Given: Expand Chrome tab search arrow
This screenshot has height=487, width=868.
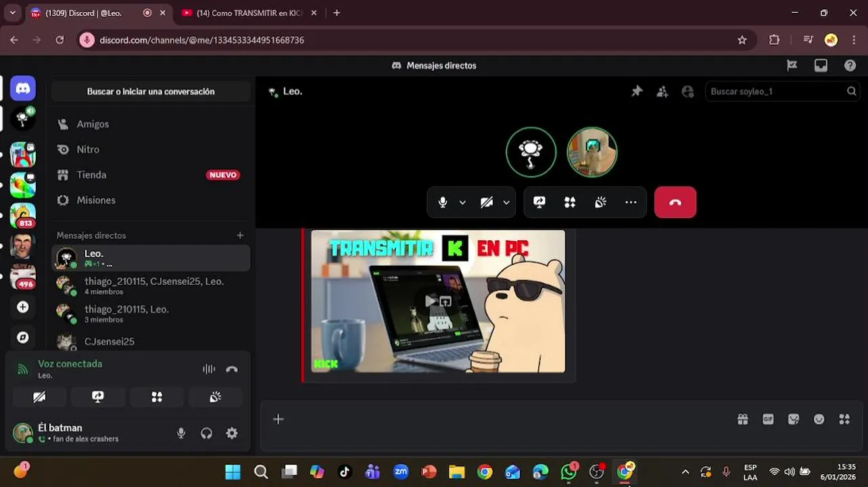Looking at the screenshot, I should click(12, 13).
